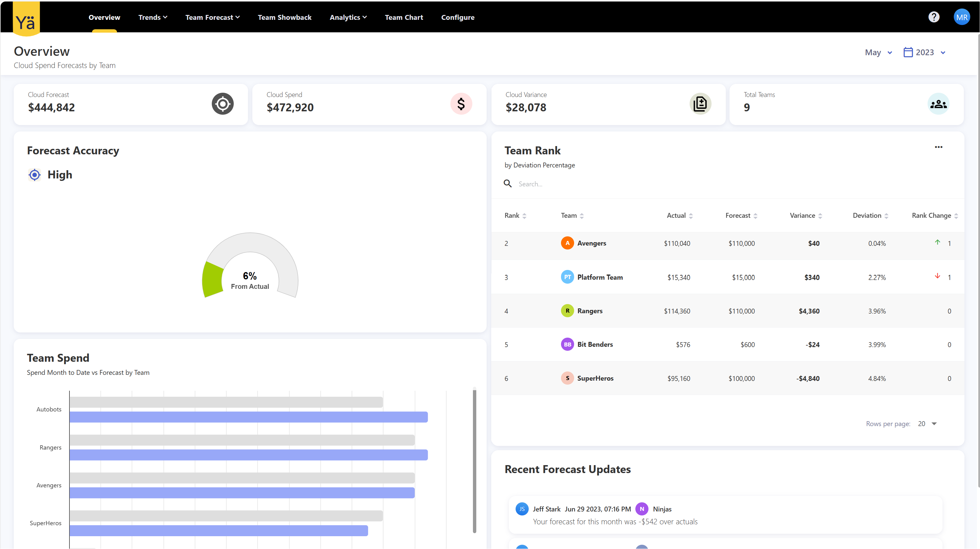This screenshot has width=980, height=549.
Task: Click the Total Teams people icon
Action: [x=938, y=104]
